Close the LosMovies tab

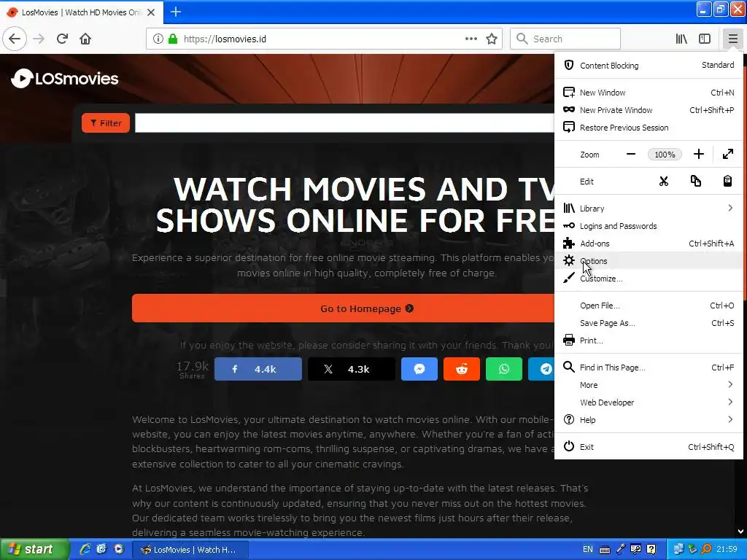point(151,12)
